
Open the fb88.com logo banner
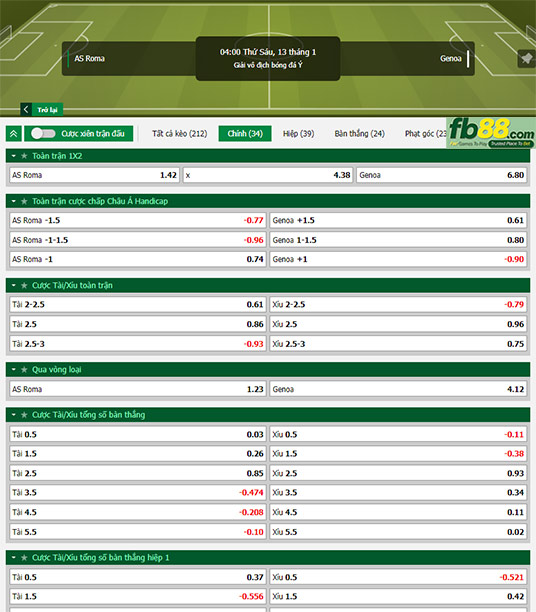coord(491,133)
